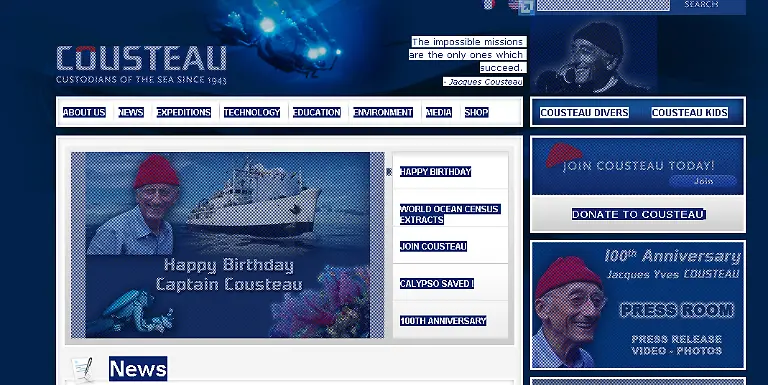Open the NEWS menu item
768x385 pixels.
tap(131, 112)
